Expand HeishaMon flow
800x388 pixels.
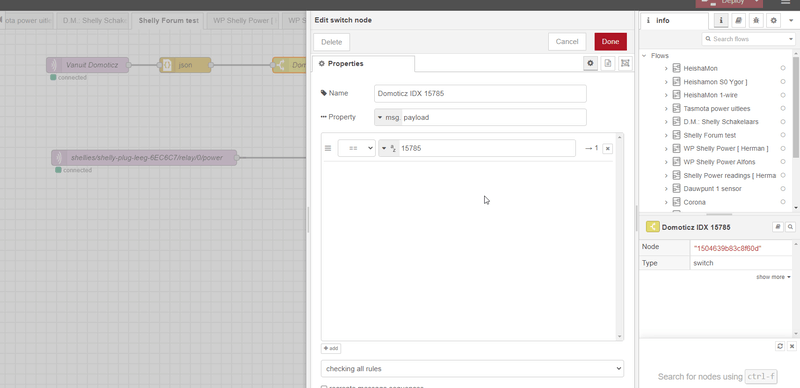[666, 68]
